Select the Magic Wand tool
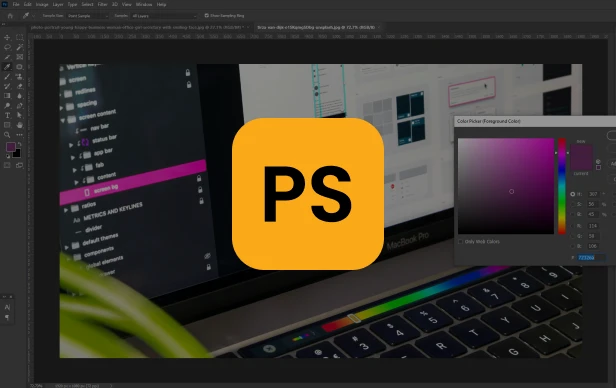616x388 pixels. tap(19, 47)
